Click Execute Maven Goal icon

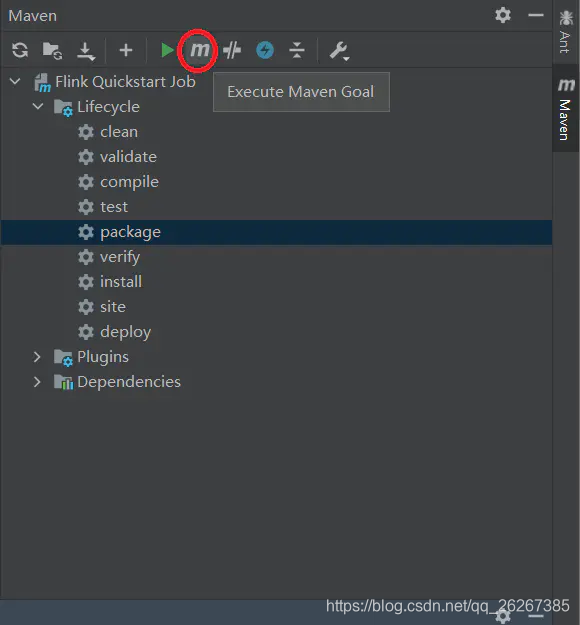pos(199,51)
